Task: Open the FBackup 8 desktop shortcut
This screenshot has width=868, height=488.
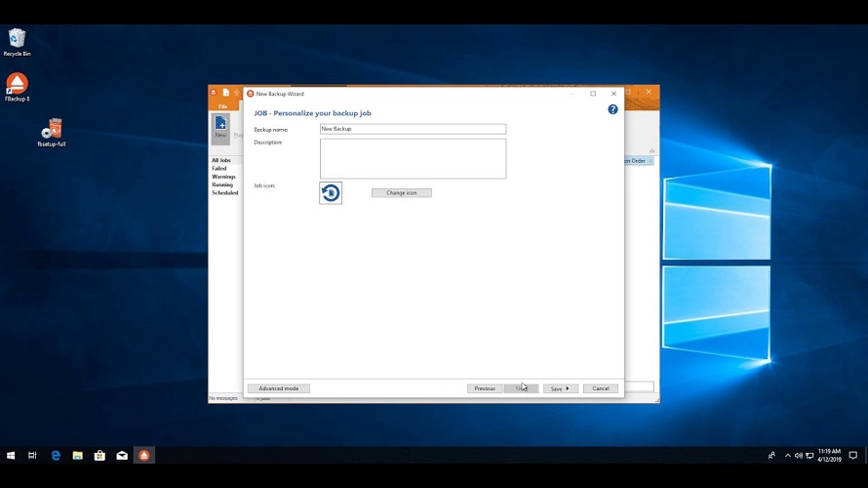Action: (x=18, y=87)
